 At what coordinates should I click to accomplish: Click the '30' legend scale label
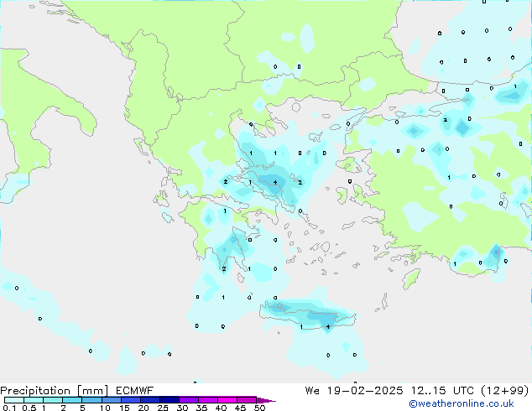(x=182, y=408)
